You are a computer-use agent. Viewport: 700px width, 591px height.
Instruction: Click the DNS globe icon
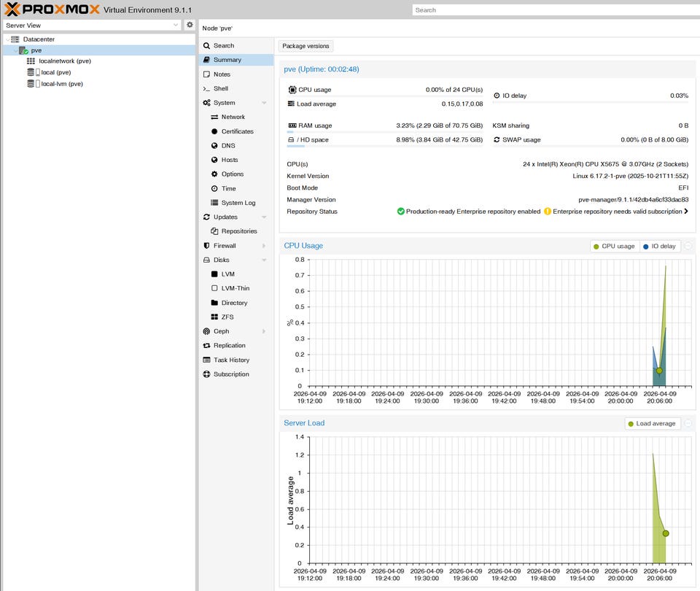pyautogui.click(x=214, y=146)
